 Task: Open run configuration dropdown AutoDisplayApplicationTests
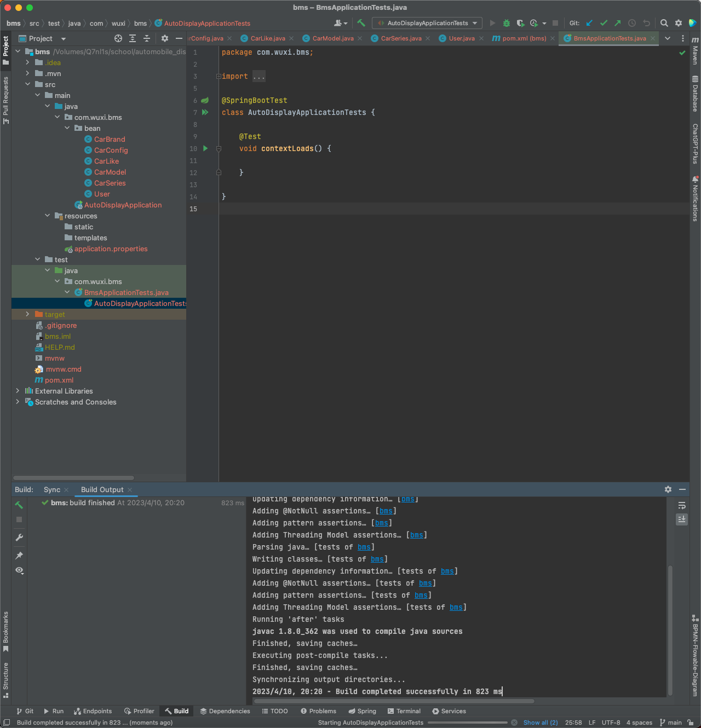pyautogui.click(x=427, y=23)
